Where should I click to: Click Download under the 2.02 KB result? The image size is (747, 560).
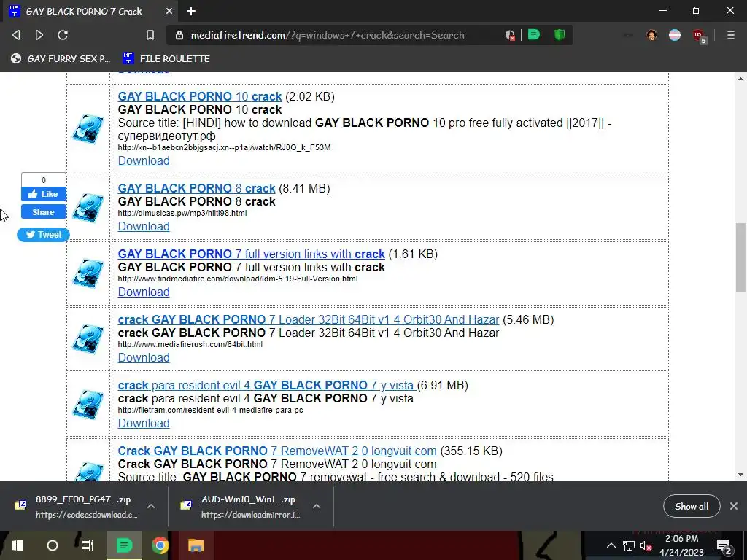(144, 160)
